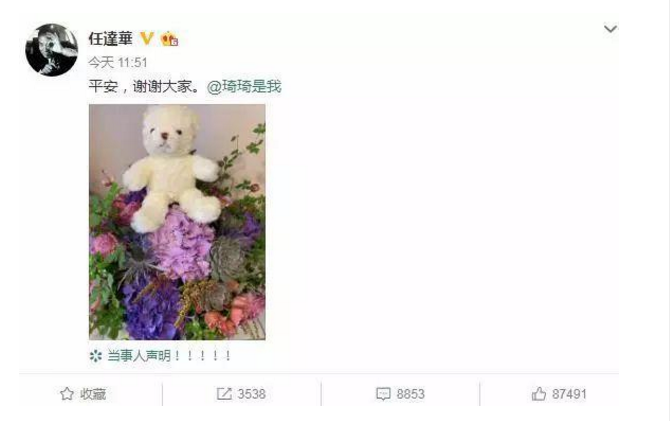
Task: Open the 8853 comments count
Action: tap(410, 394)
